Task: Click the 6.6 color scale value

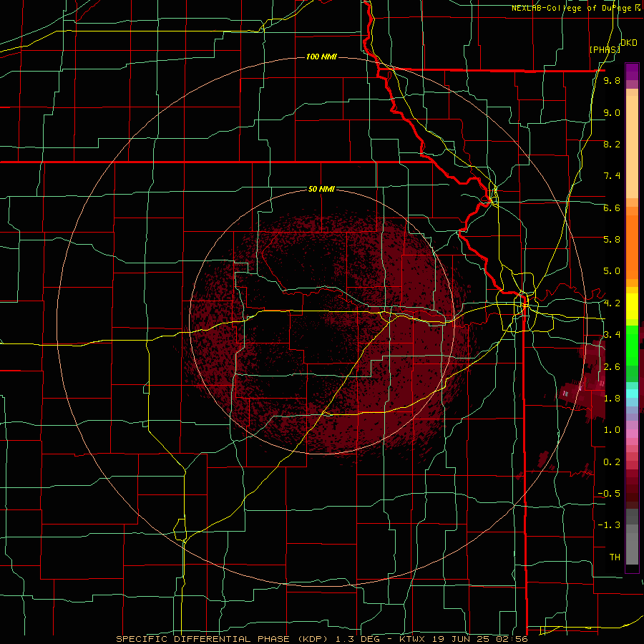Action: pyautogui.click(x=612, y=208)
